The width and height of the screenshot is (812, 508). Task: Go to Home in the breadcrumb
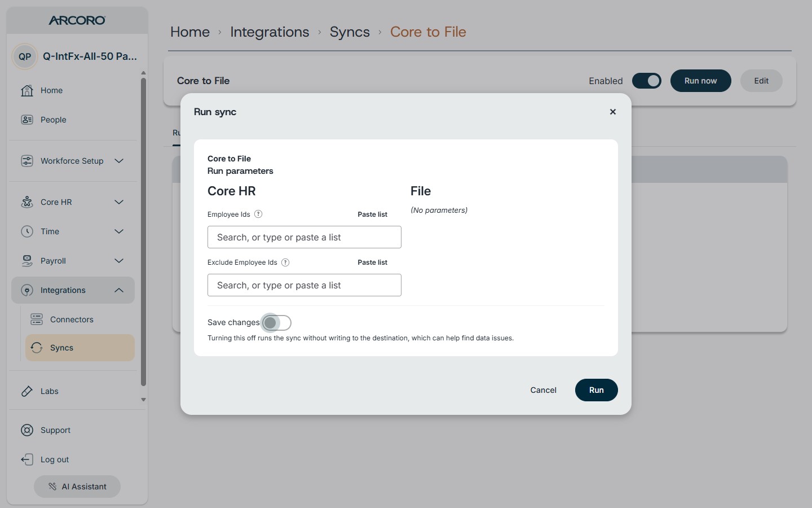pyautogui.click(x=190, y=32)
